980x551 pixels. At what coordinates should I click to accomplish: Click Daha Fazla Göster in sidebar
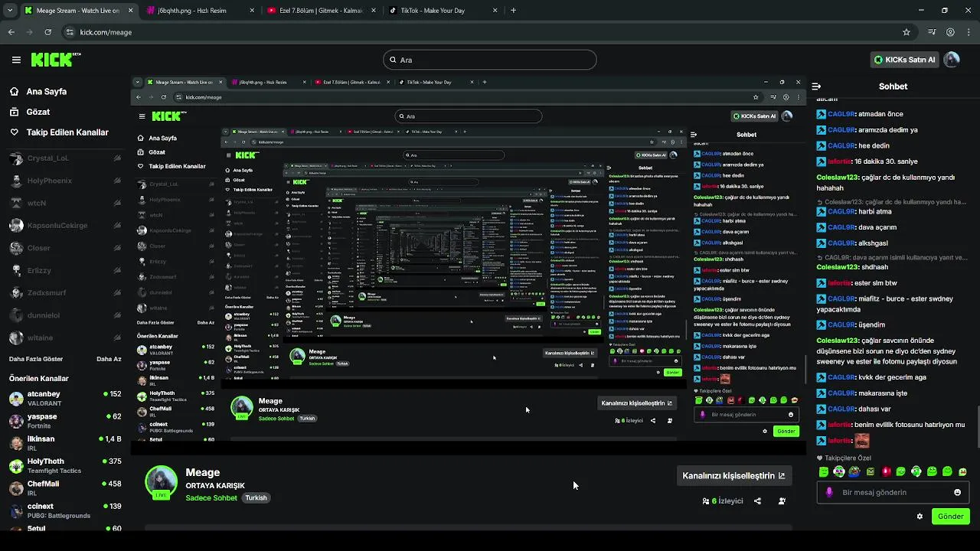pyautogui.click(x=36, y=359)
